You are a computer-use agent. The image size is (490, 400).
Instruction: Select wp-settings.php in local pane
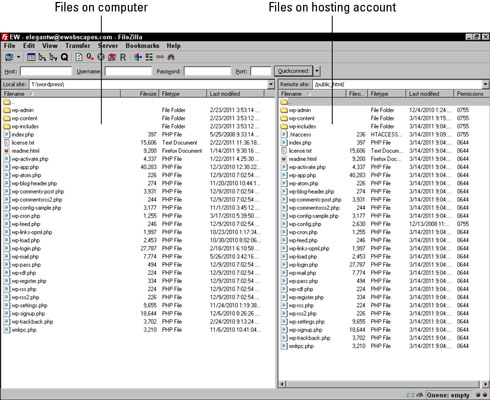(x=30, y=305)
